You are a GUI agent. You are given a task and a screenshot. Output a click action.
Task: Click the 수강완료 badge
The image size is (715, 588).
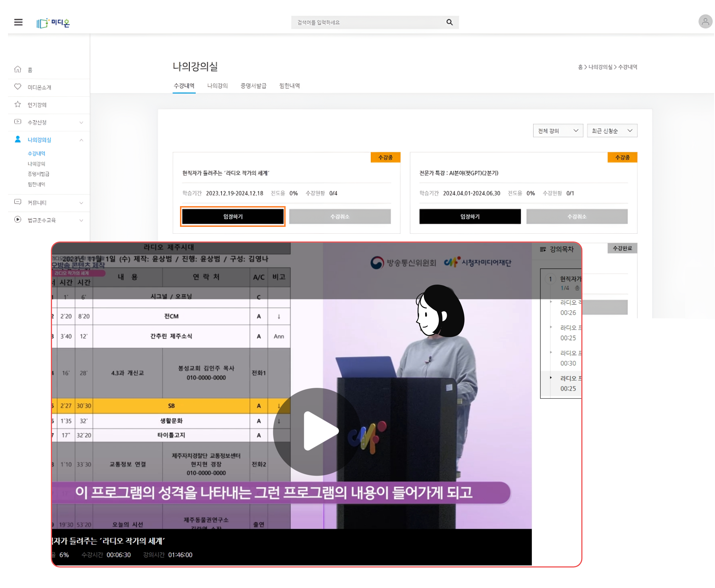click(622, 248)
